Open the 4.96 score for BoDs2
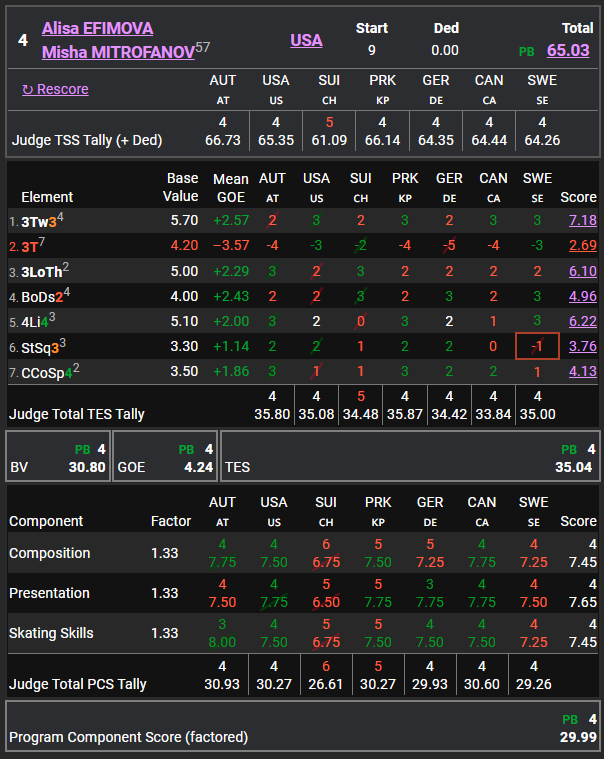This screenshot has height=759, width=604. click(x=581, y=297)
